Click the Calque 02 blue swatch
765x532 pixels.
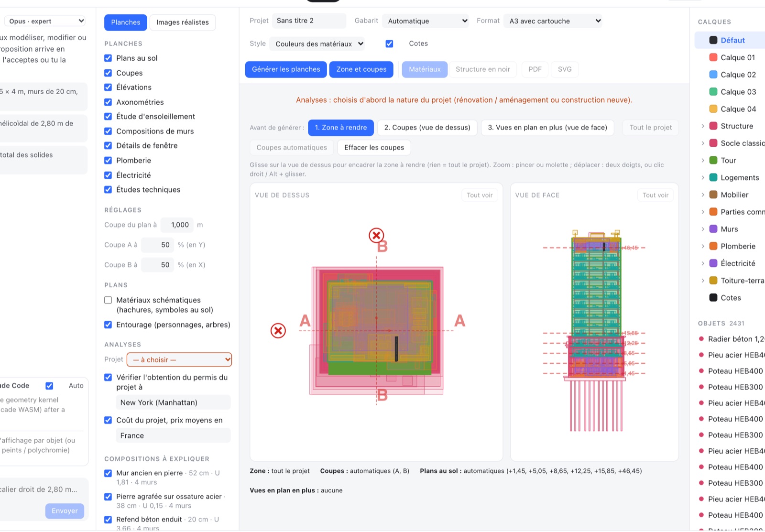coord(713,75)
